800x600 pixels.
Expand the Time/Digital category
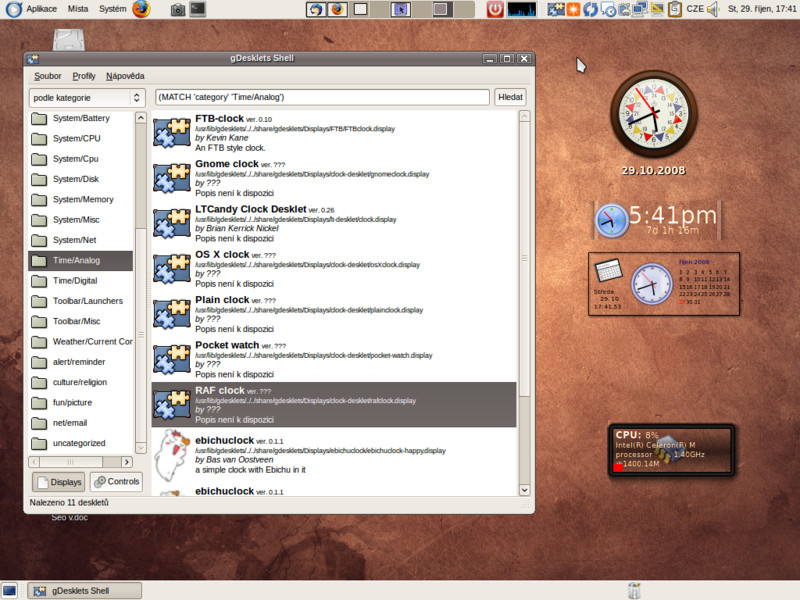[80, 281]
